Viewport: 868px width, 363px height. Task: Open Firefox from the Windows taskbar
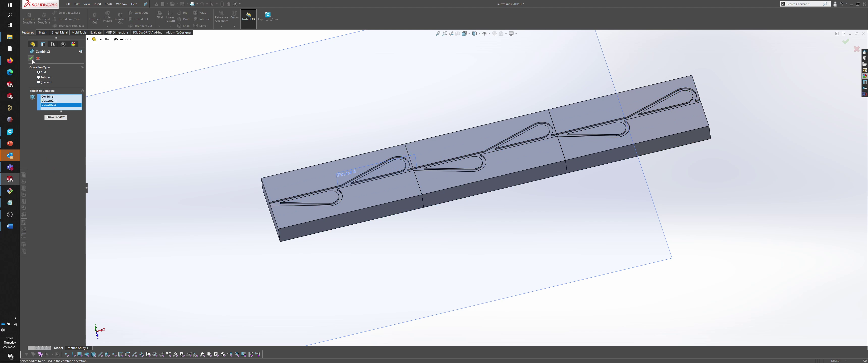click(10, 60)
